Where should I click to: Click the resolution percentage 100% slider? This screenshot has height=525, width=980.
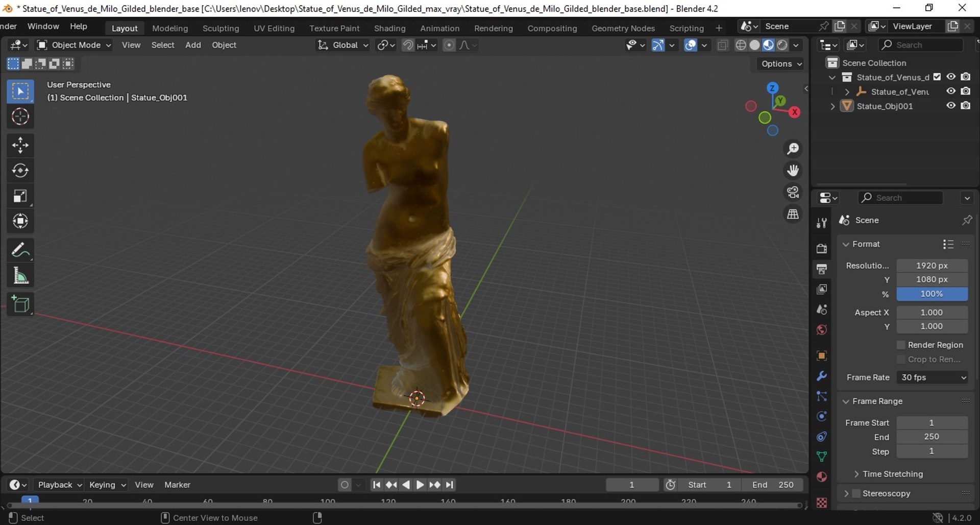click(x=932, y=294)
